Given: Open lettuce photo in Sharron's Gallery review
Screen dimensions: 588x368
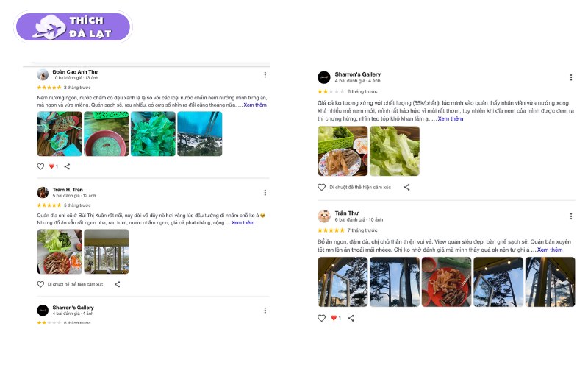Looking at the screenshot, I should click(x=394, y=151).
